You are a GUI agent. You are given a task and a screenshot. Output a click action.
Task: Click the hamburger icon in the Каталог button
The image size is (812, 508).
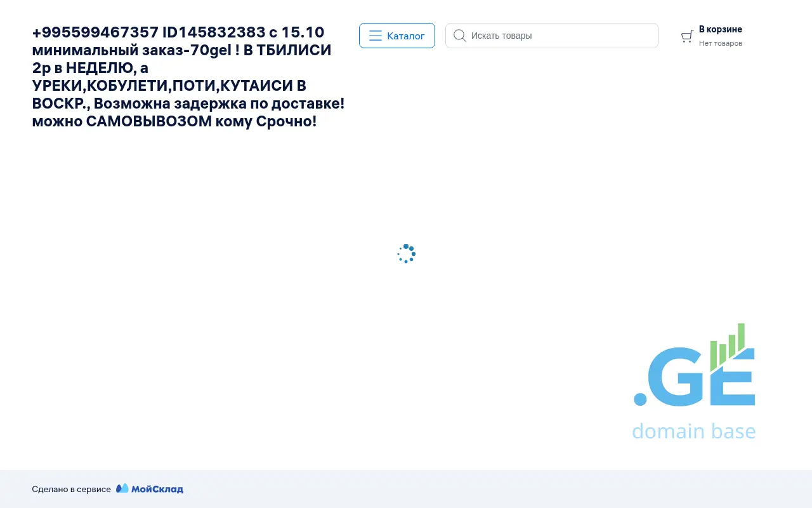pyautogui.click(x=376, y=36)
